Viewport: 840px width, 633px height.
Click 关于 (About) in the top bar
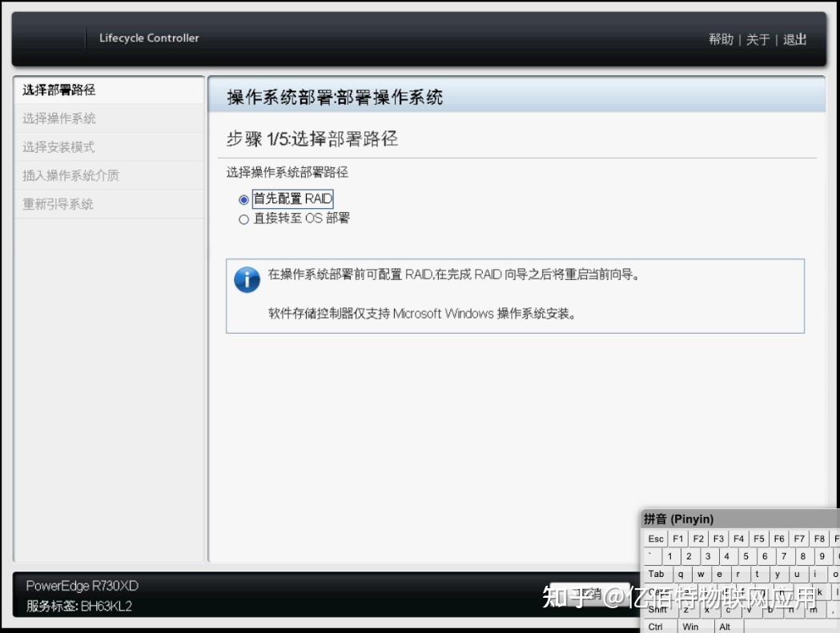[756, 39]
